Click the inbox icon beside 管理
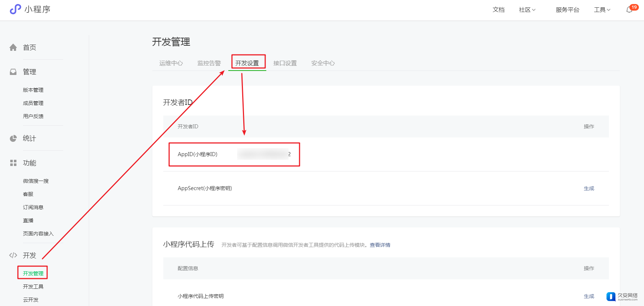The image size is (644, 306). 13,72
